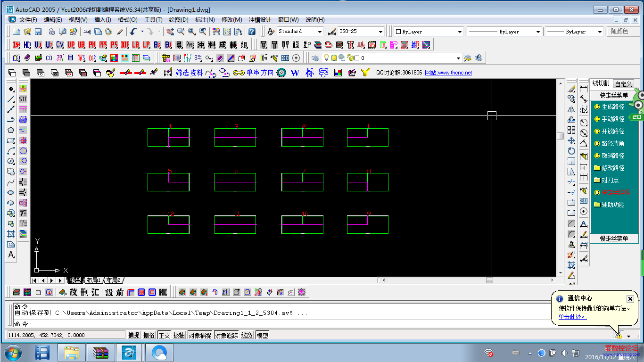This screenshot has height=362, width=644.
Task: Click the Plot printer icon
Action: pyautogui.click(x=52, y=32)
